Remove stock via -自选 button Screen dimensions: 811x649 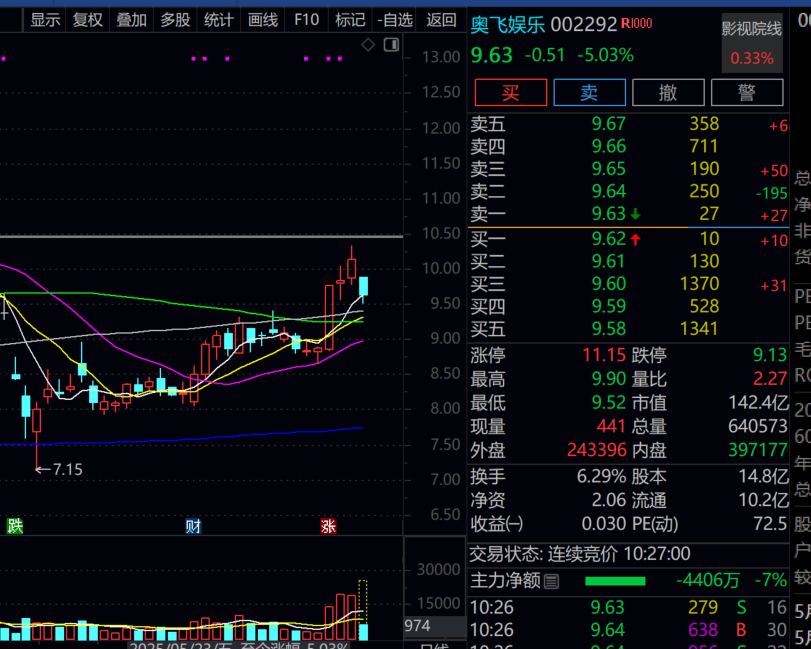point(395,20)
